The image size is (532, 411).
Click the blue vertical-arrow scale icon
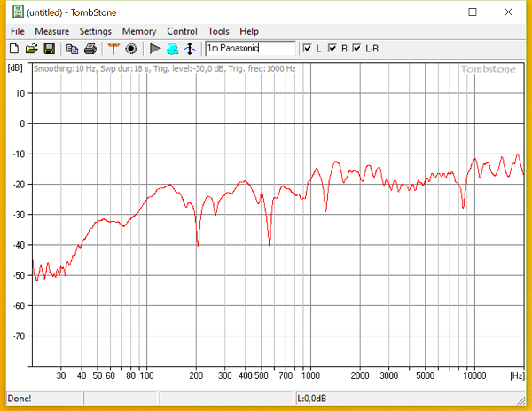pos(190,49)
